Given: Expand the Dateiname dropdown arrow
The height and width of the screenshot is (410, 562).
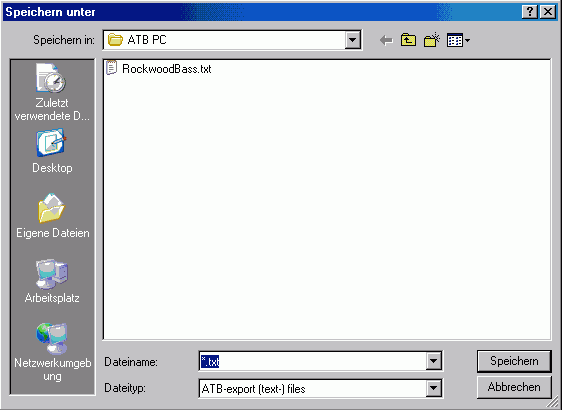Looking at the screenshot, I should click(x=433, y=361).
